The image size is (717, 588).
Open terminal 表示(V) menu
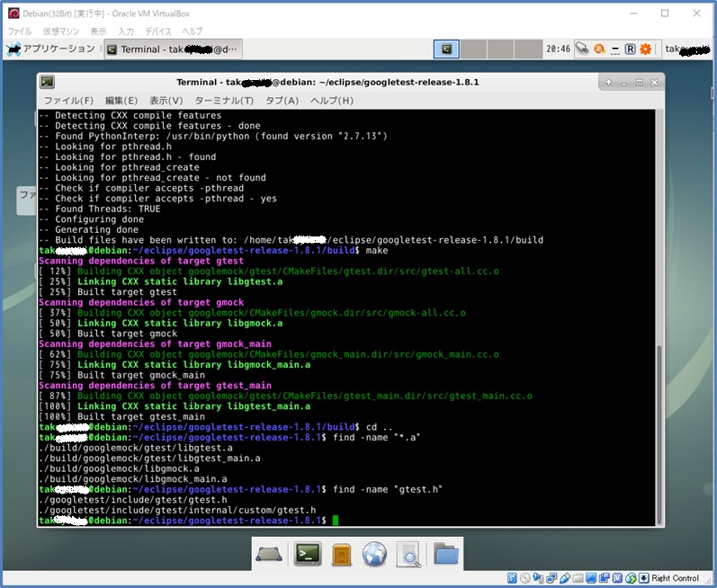(166, 101)
